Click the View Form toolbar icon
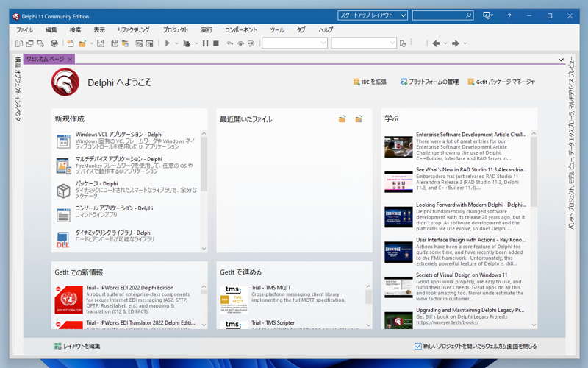 (x=29, y=43)
